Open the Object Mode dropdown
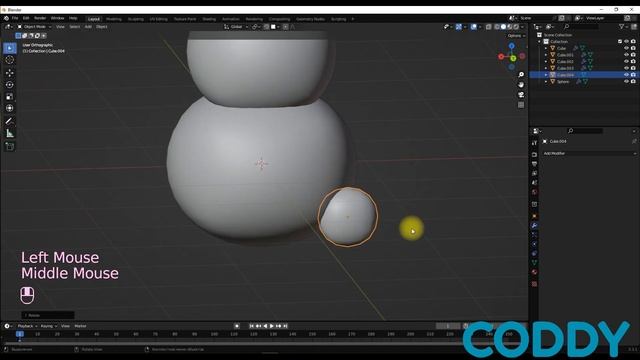Image resolution: width=640 pixels, height=360 pixels. point(34,27)
